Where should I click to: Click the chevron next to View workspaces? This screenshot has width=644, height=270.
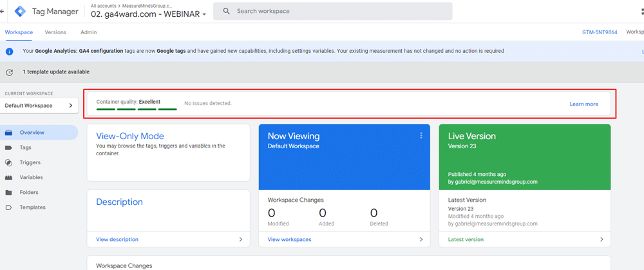pos(421,239)
